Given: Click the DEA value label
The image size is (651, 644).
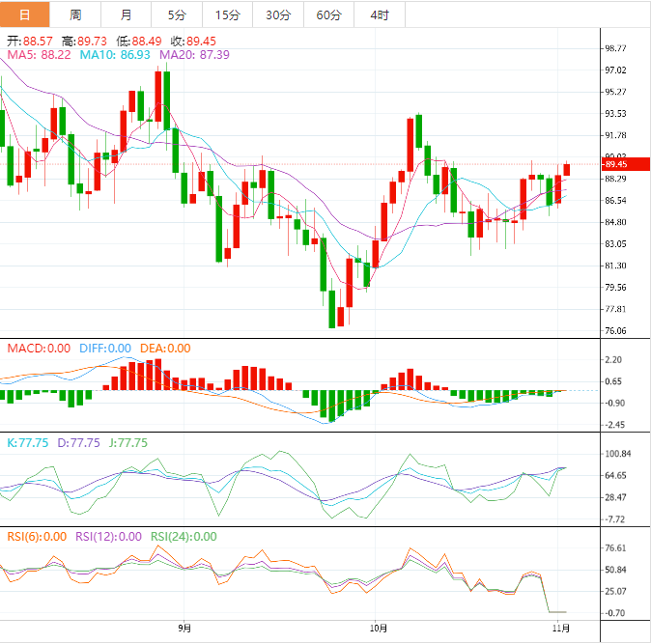Looking at the screenshot, I should (x=165, y=349).
